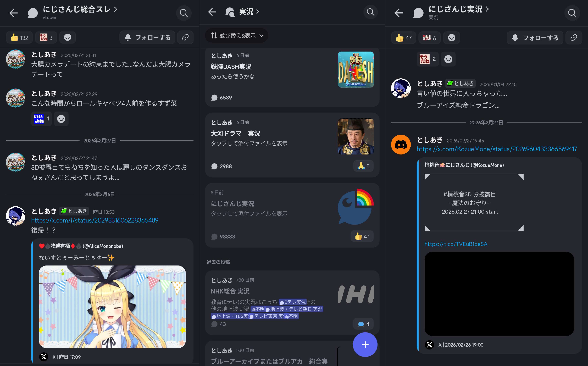
Task: Go back from にじさんじ総合スレ thread
Action: click(14, 13)
